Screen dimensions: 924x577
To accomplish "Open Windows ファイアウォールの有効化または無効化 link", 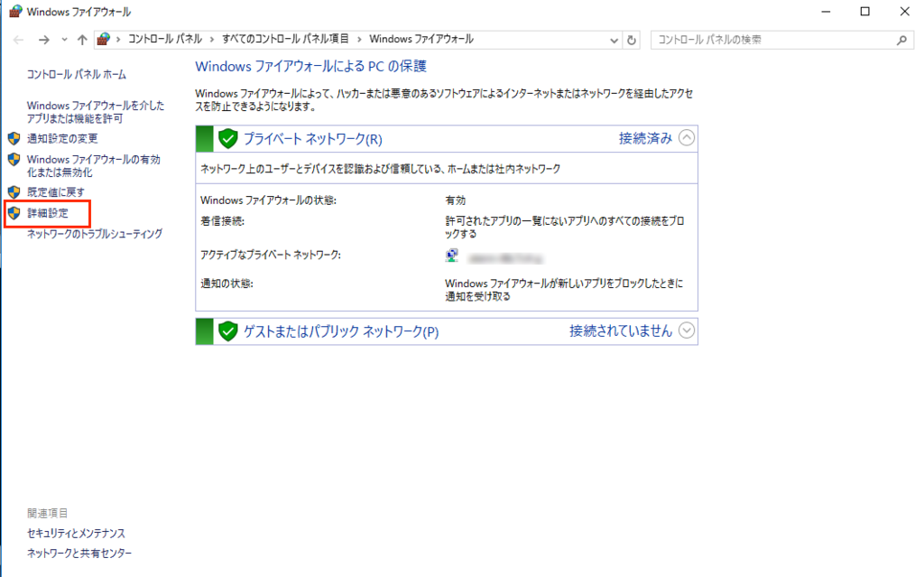I will coord(94,166).
